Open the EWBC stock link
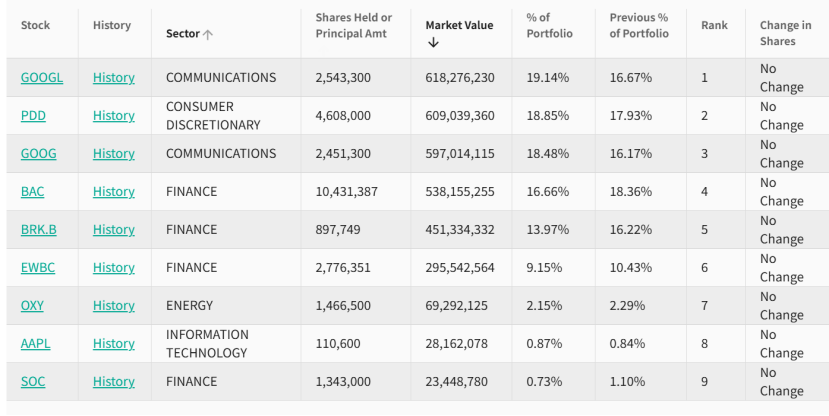Screen dimensions: 829x416 pyautogui.click(x=36, y=268)
